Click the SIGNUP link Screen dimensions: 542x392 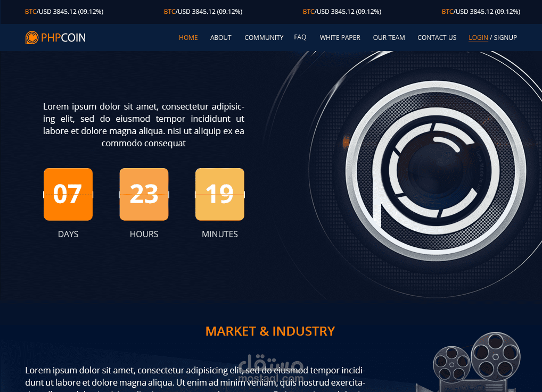[505, 37]
